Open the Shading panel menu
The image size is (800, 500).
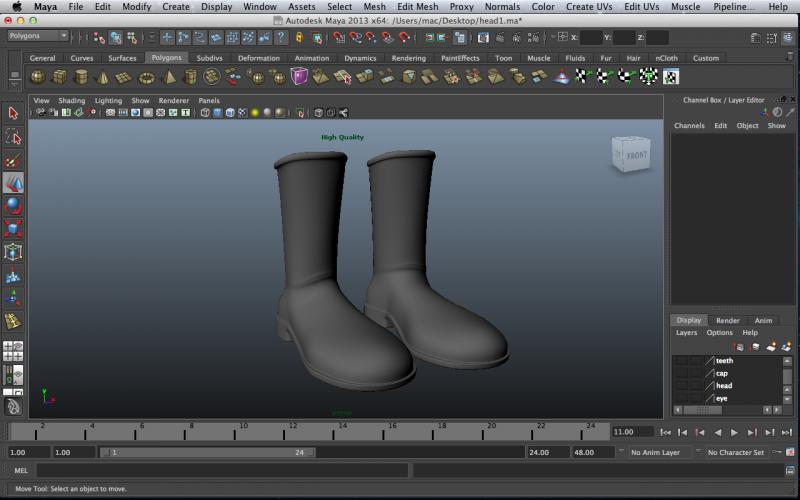71,101
